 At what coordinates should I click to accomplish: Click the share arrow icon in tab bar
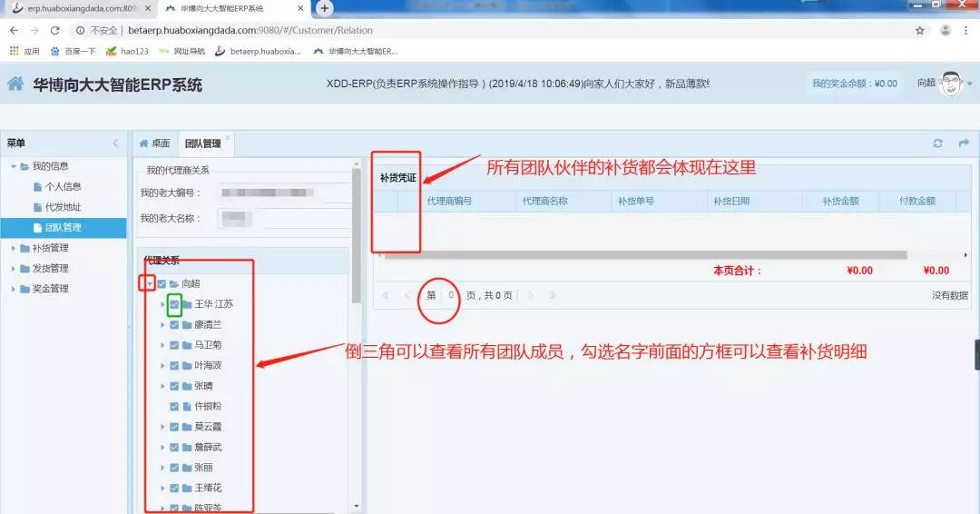[964, 143]
